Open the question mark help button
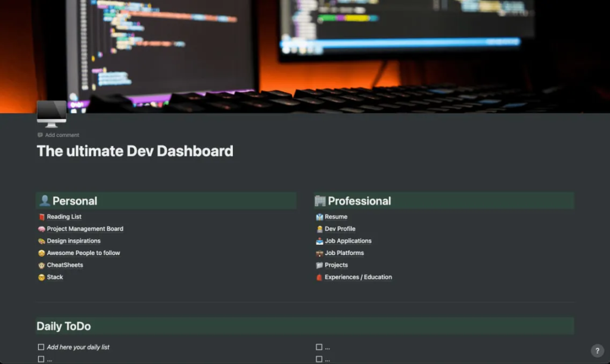 pos(597,350)
